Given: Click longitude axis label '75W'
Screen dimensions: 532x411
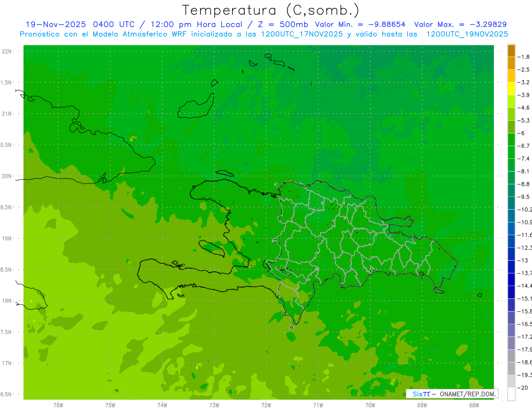Looking at the screenshot, I should point(110,405).
